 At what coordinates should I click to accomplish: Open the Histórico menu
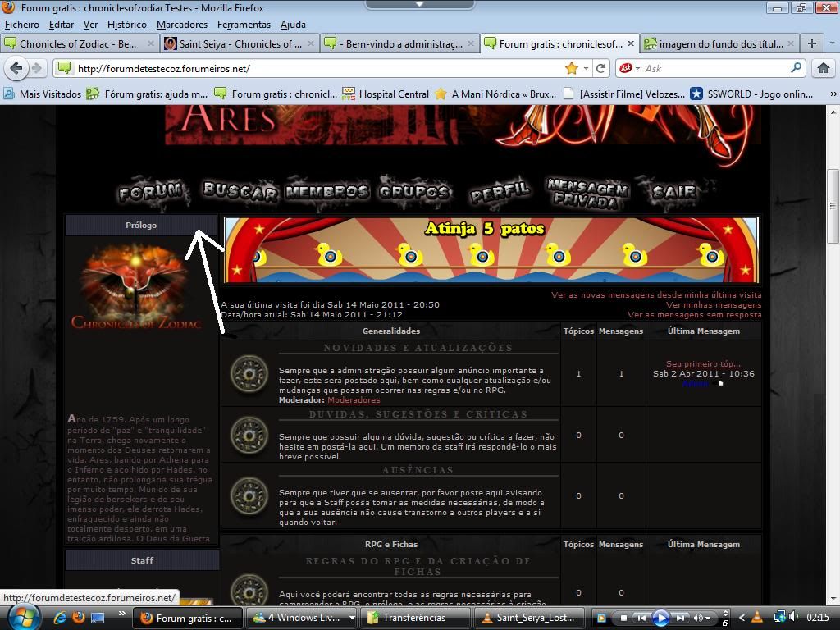pos(127,25)
